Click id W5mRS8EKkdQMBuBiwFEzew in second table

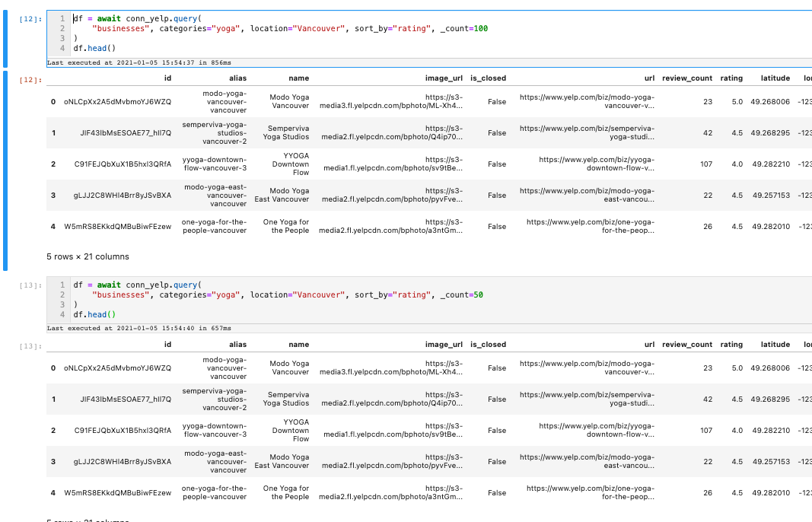click(x=117, y=493)
